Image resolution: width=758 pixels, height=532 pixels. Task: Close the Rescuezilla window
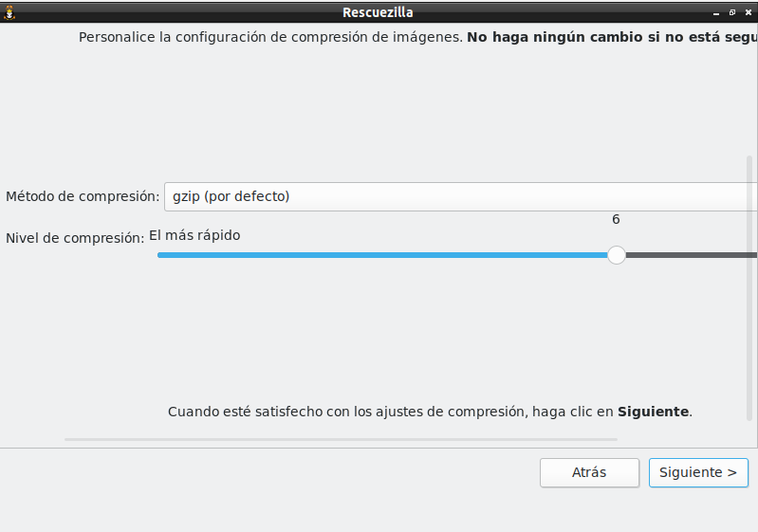tap(747, 12)
